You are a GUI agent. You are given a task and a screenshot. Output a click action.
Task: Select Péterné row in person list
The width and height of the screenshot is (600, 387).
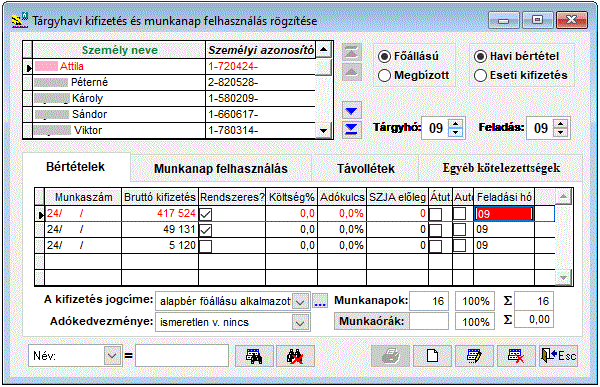[x=174, y=82]
